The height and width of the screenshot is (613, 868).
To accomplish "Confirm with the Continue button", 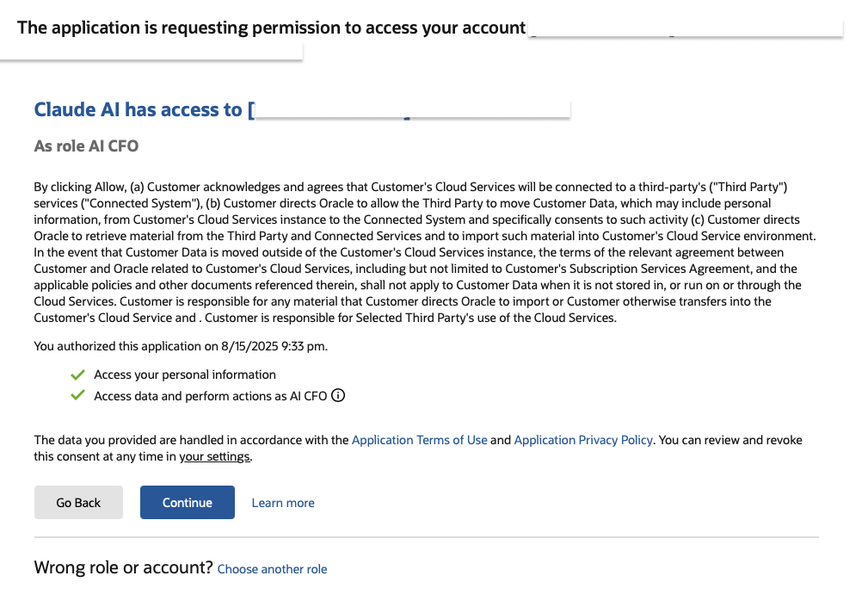I will point(188,503).
